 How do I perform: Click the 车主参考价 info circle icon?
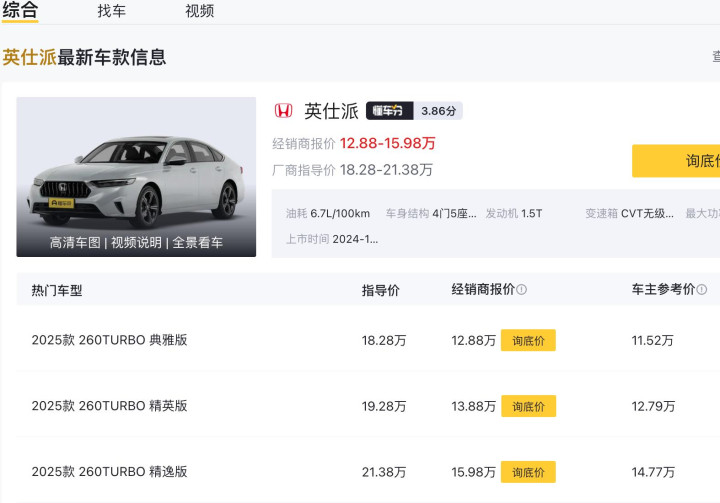click(x=701, y=290)
